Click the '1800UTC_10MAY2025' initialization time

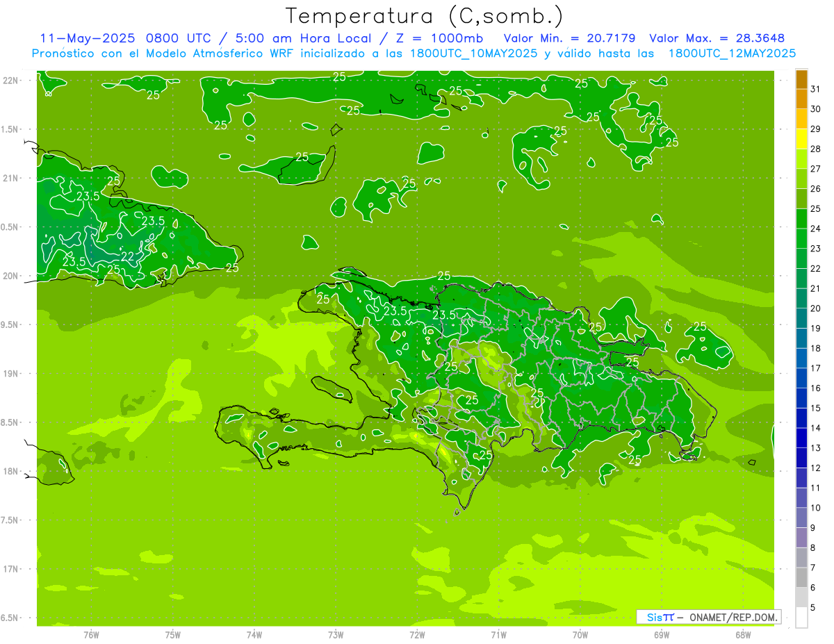point(473,53)
